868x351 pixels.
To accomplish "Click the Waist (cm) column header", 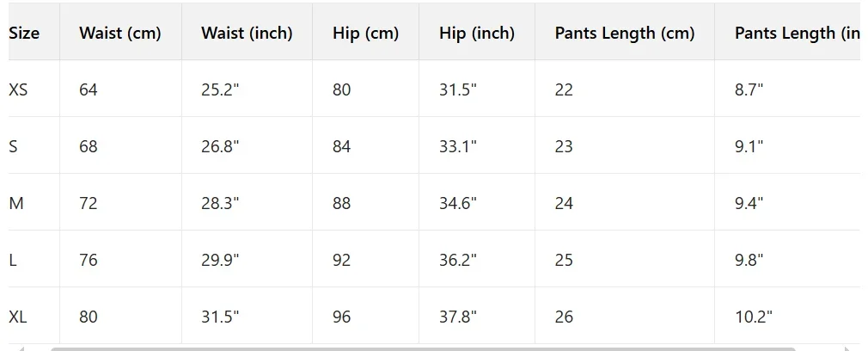I will 119,33.
